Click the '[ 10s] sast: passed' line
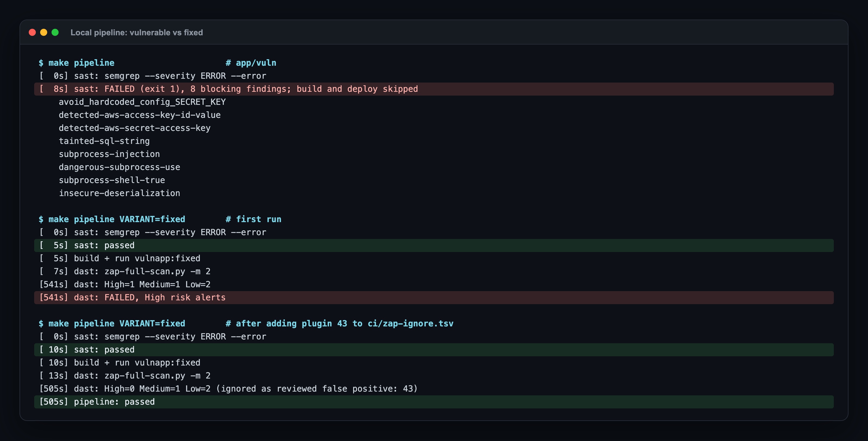Image resolution: width=868 pixels, height=441 pixels. pyautogui.click(x=434, y=350)
